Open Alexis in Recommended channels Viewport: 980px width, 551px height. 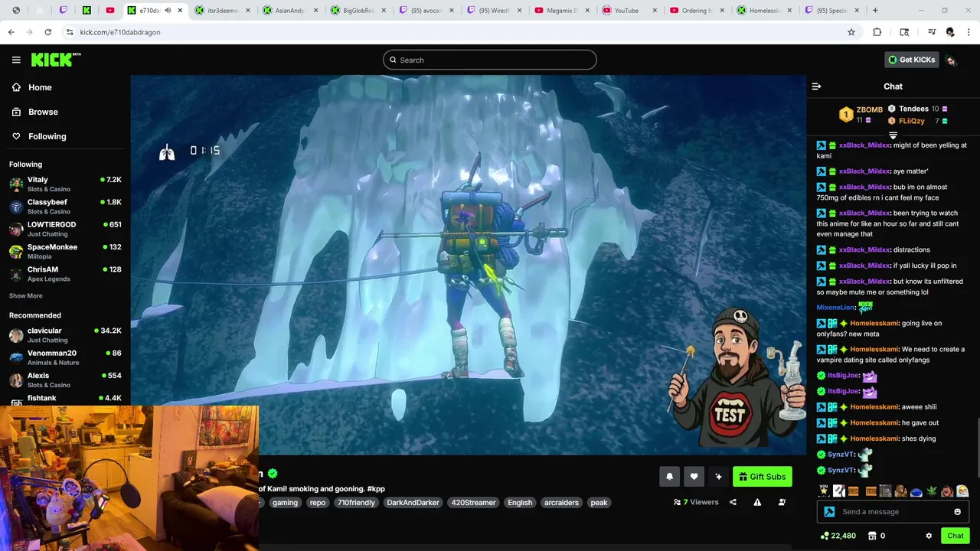coord(65,380)
